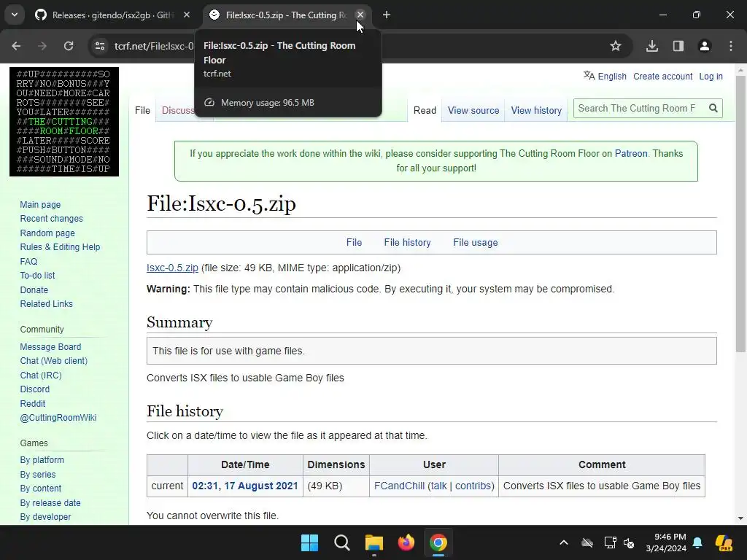Close the File:Isxc-0.5.zip tab

pos(360,15)
